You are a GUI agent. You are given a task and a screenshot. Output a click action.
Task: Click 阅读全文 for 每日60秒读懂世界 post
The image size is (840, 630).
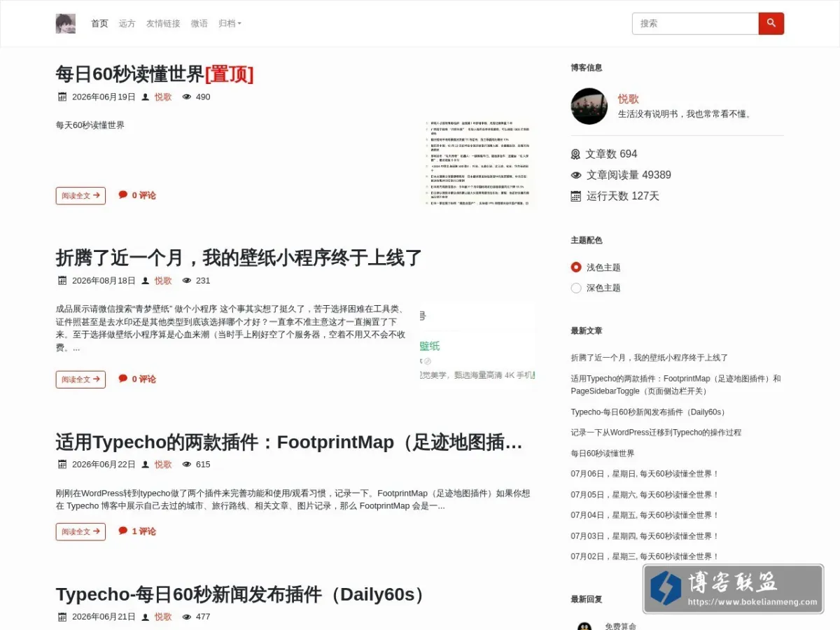[x=80, y=196]
